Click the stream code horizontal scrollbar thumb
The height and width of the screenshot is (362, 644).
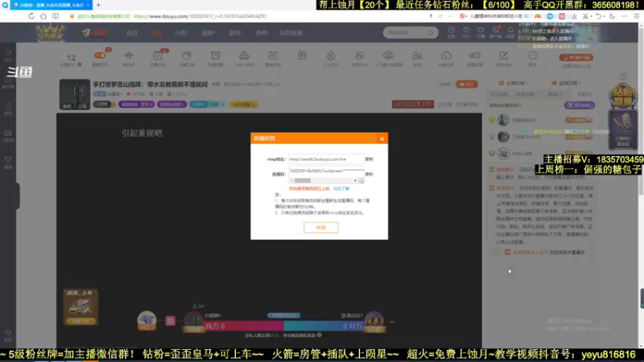pyautogui.click(x=303, y=180)
